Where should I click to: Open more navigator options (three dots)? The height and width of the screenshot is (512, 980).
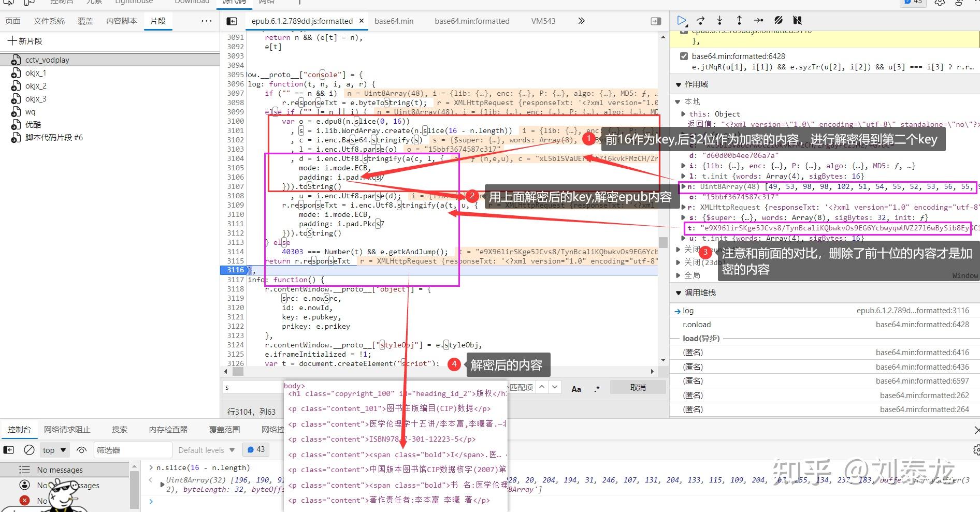pos(207,21)
